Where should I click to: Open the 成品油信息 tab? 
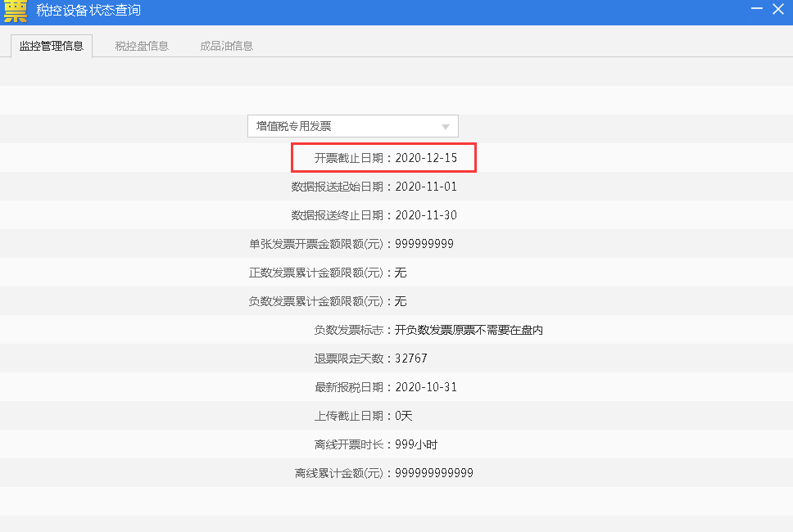224,46
